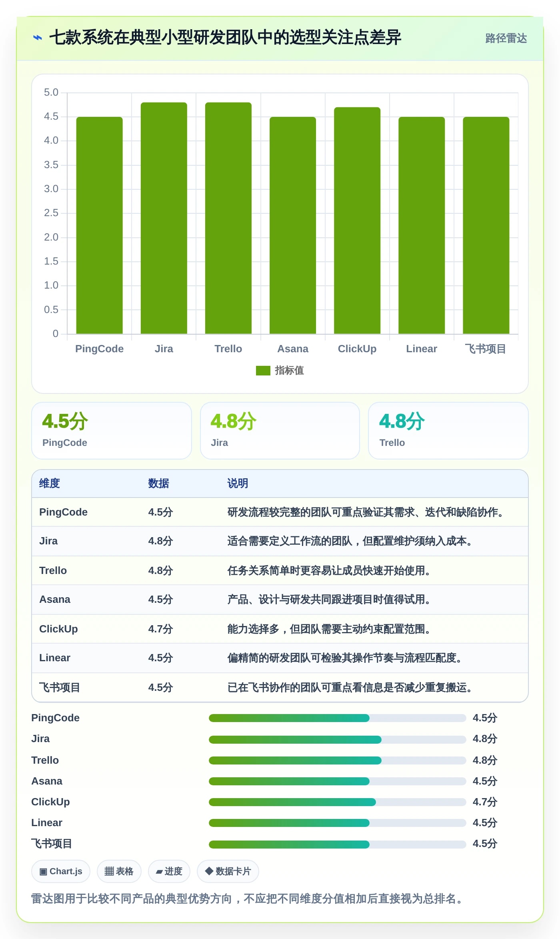This screenshot has height=939, width=560.
Task: Select the Jira cell in the table
Action: point(48,541)
